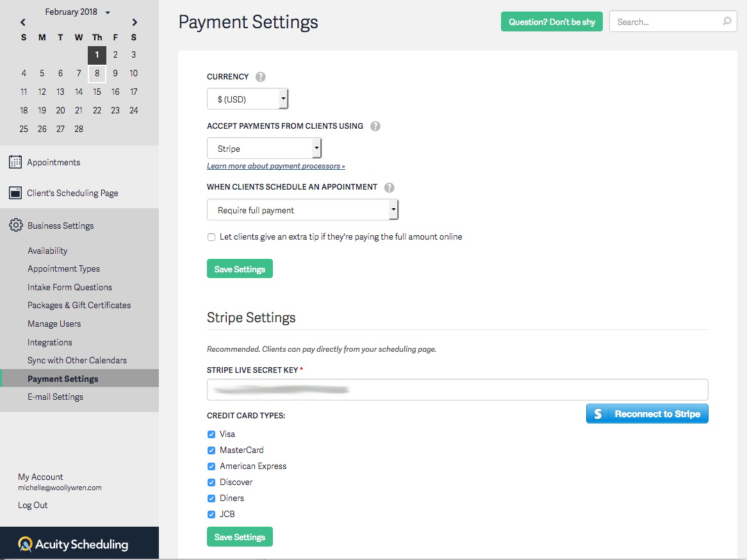Click Save Settings under tip checkbox
Screen dimensions: 747x560
(x=240, y=269)
